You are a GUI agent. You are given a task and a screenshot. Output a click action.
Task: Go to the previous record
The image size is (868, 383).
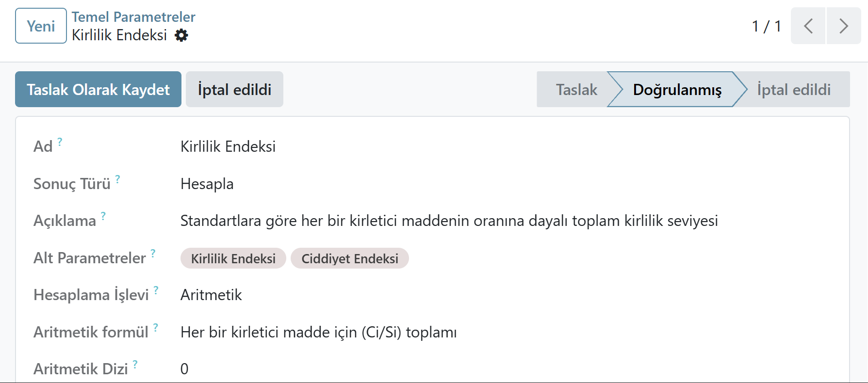808,26
